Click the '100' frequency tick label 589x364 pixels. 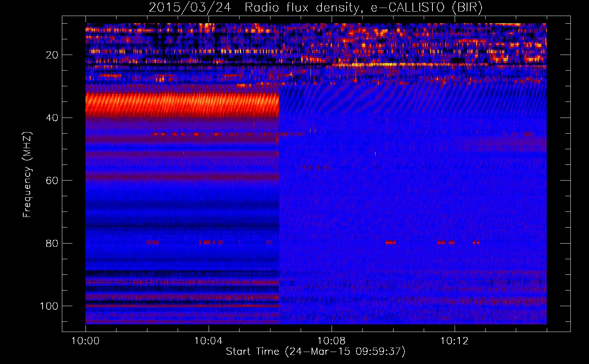[x=49, y=306]
